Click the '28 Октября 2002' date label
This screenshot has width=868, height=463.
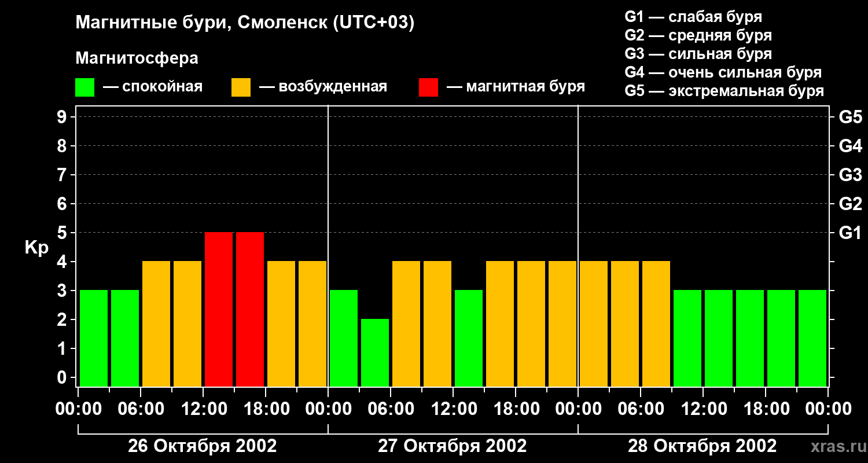[x=703, y=446]
